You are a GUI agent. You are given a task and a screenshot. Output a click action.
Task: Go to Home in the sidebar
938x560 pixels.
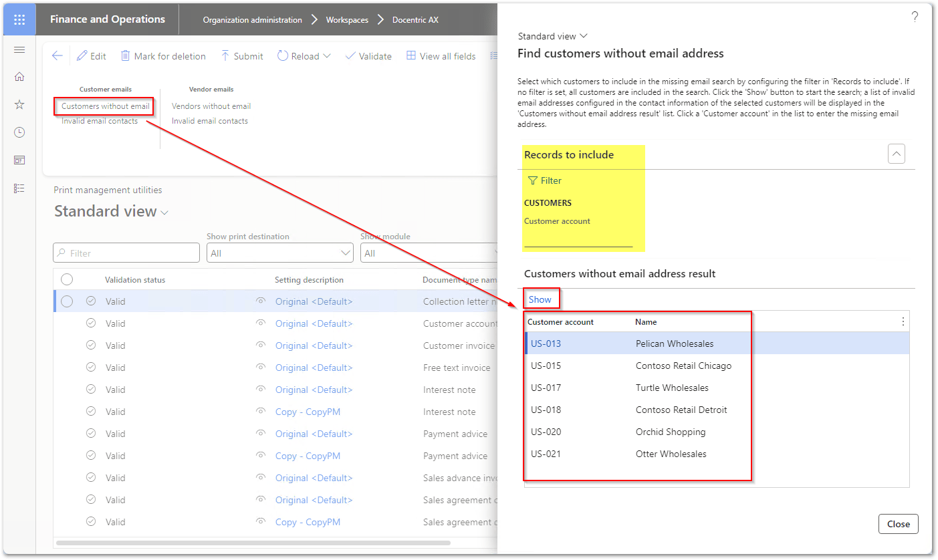pos(19,77)
